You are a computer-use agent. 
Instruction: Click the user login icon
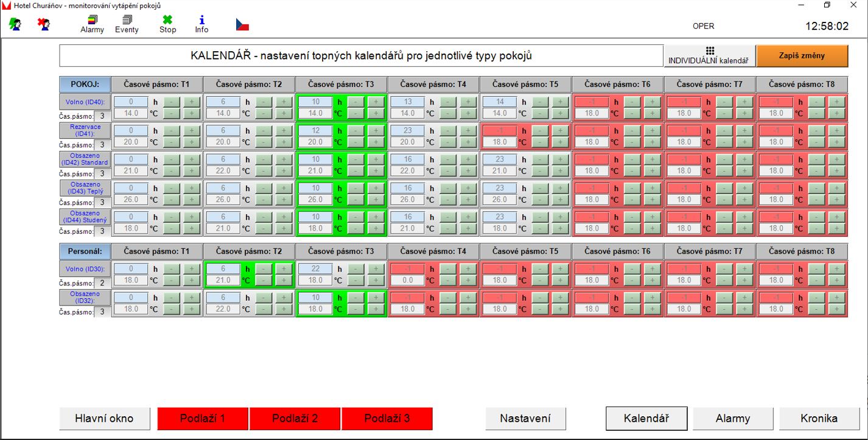tap(15, 24)
